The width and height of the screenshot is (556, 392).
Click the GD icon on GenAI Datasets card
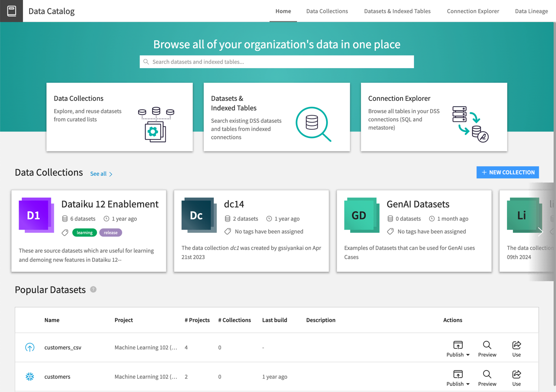click(361, 215)
